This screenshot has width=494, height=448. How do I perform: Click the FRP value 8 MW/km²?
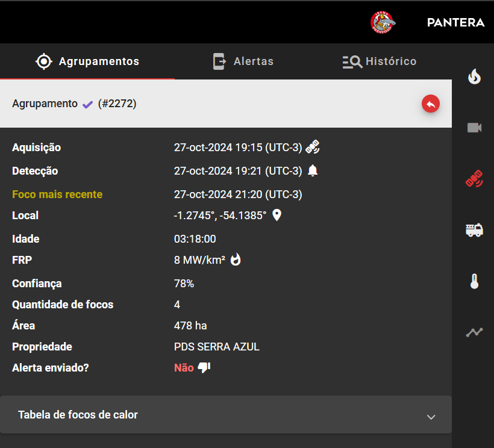[x=200, y=260]
